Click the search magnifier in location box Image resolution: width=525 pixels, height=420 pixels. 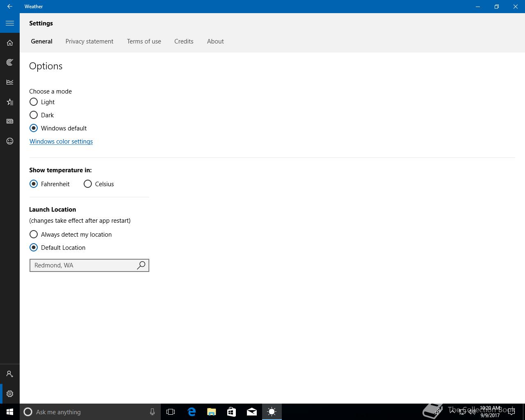(x=141, y=265)
